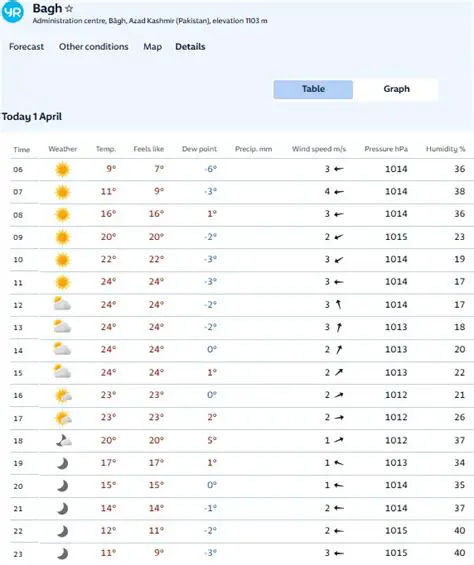Image resolution: width=474 pixels, height=565 pixels.
Task: Switch to Table view
Action: tap(313, 89)
